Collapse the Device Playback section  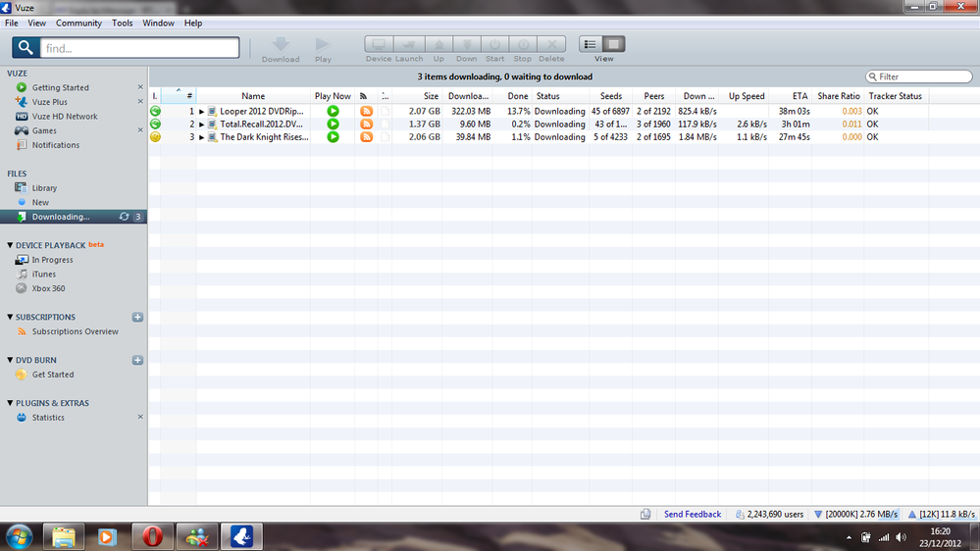(x=10, y=245)
